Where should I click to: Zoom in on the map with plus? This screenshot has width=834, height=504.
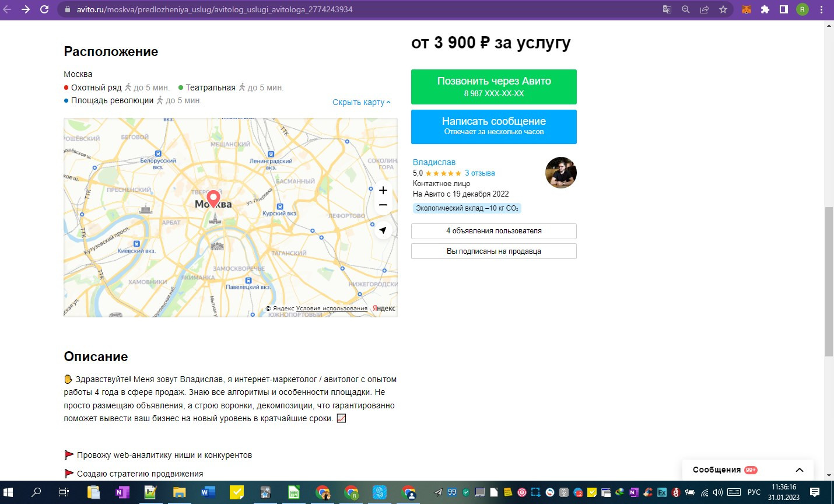coord(383,190)
